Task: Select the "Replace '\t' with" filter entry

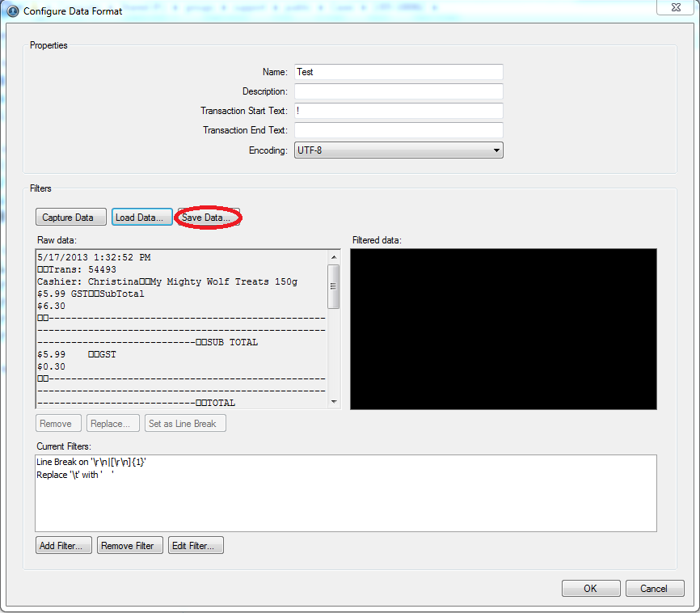Action: pyautogui.click(x=75, y=475)
